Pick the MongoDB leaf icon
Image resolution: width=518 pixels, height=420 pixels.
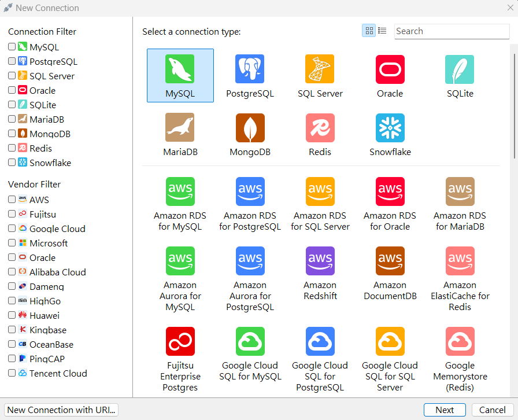[x=250, y=128]
